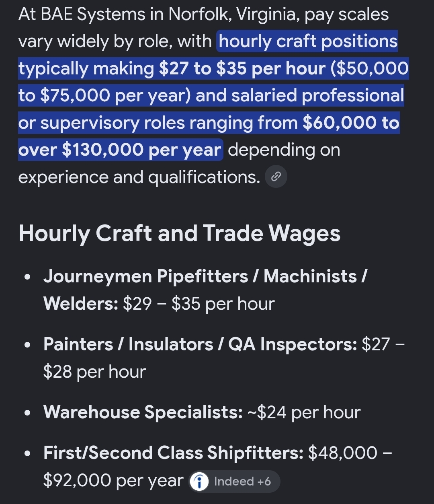This screenshot has width=434, height=504.
Task: Click the "$28 per hour" text
Action: pyautogui.click(x=94, y=372)
